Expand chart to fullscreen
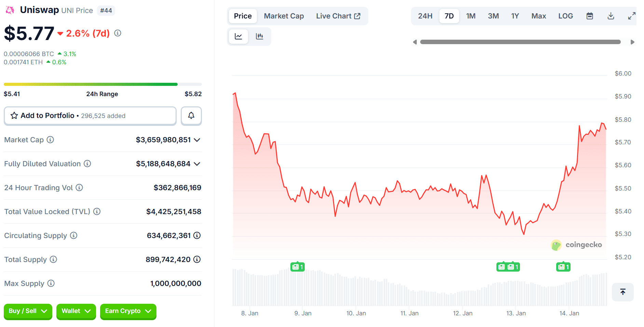Viewport: 644px width, 327px height. coord(632,16)
